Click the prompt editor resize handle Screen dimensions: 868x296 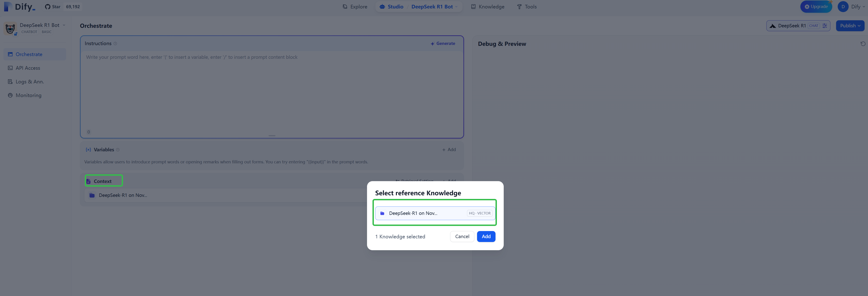click(272, 136)
